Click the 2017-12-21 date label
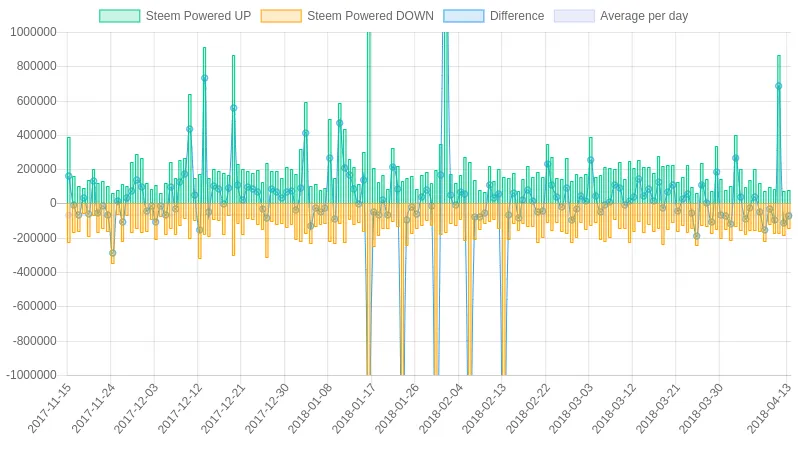 [223, 408]
